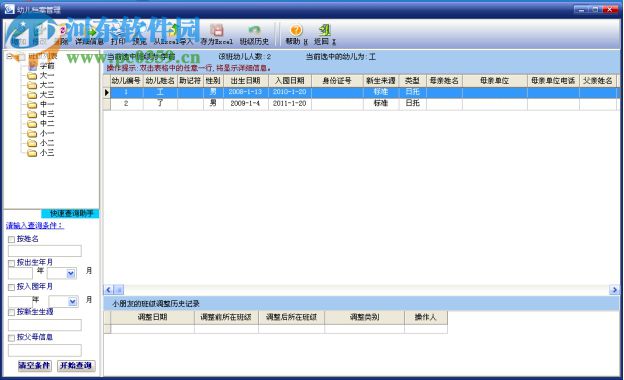Select the row with birth date 2009-1-4
The width and height of the screenshot is (624, 380).
pos(361,103)
